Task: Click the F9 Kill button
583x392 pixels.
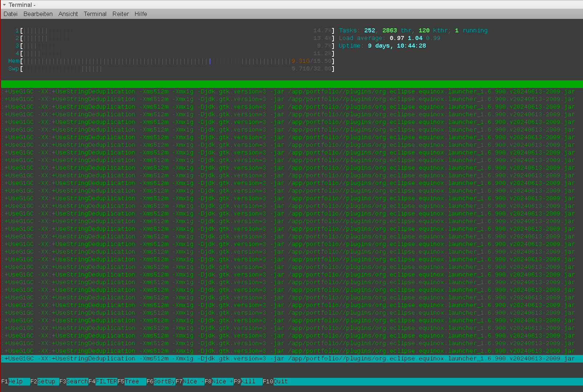Action: click(x=248, y=381)
